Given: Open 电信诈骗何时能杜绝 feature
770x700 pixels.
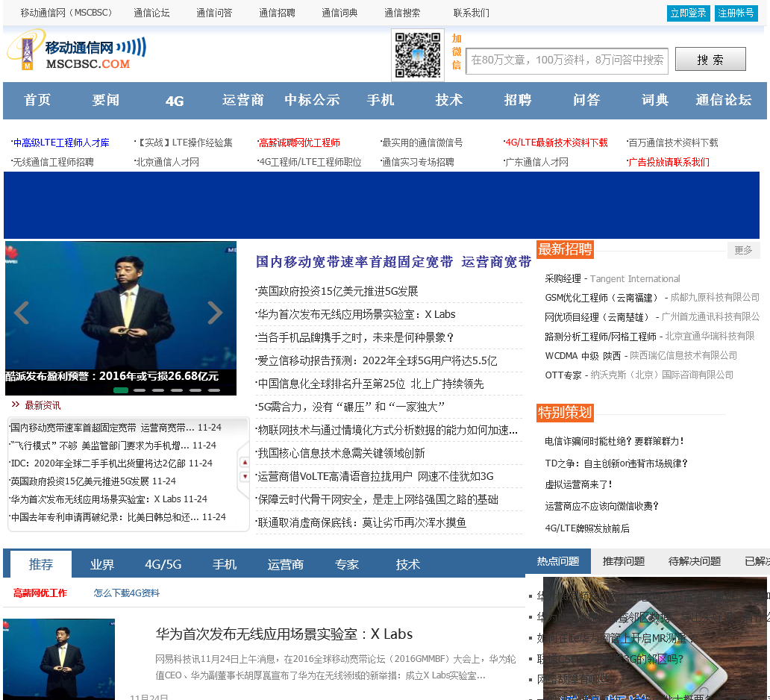Looking at the screenshot, I should click(614, 441).
